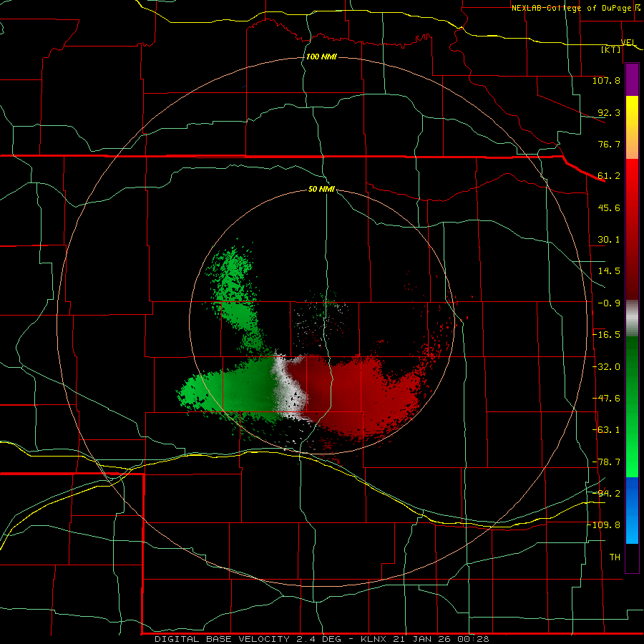The width and height of the screenshot is (644, 644).
Task: Click the -32.0 legend value
Action: point(606,367)
